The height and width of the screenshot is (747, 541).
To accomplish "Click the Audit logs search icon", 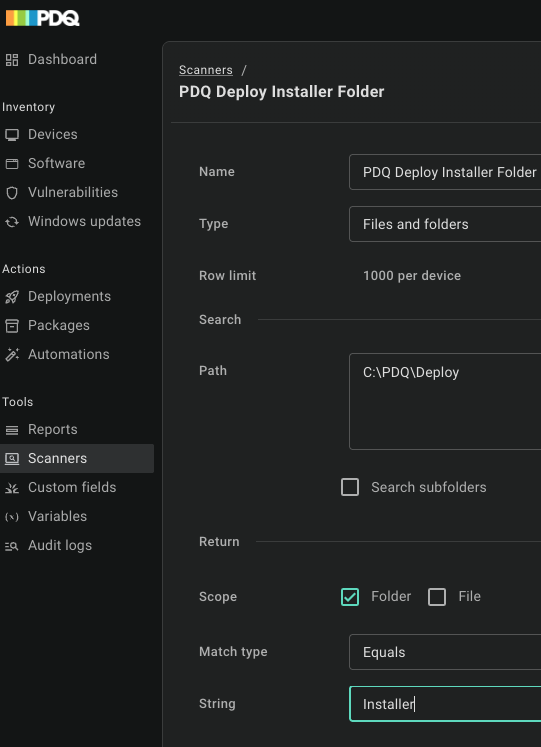I will pyautogui.click(x=12, y=545).
